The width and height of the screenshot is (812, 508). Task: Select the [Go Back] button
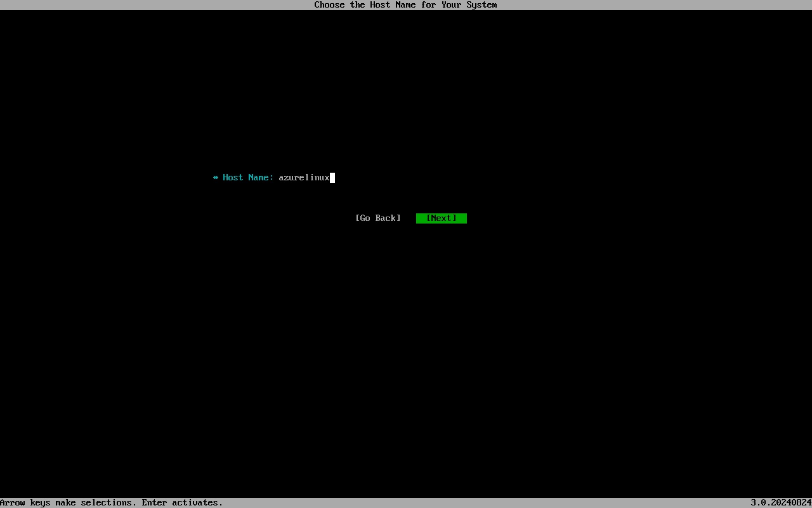[378, 218]
